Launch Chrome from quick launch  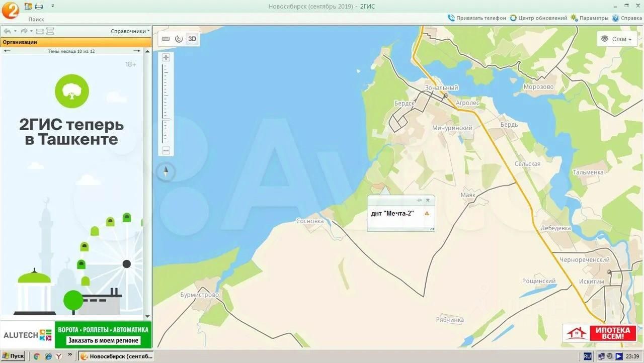pyautogui.click(x=37, y=356)
